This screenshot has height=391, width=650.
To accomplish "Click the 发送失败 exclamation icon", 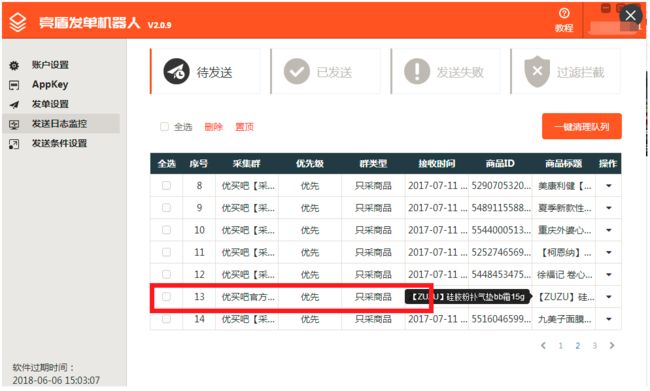I will [417, 71].
